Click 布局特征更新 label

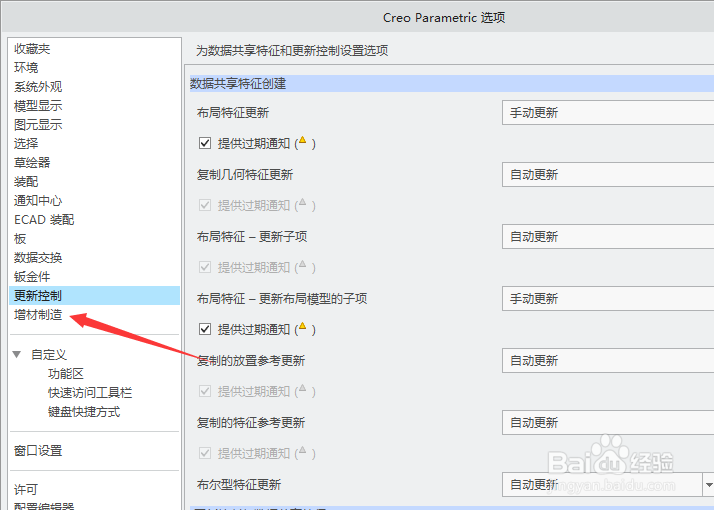[x=233, y=113]
